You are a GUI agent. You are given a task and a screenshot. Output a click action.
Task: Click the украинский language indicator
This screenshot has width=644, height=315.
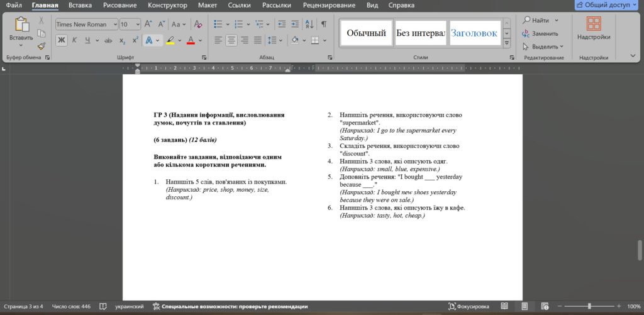point(130,306)
